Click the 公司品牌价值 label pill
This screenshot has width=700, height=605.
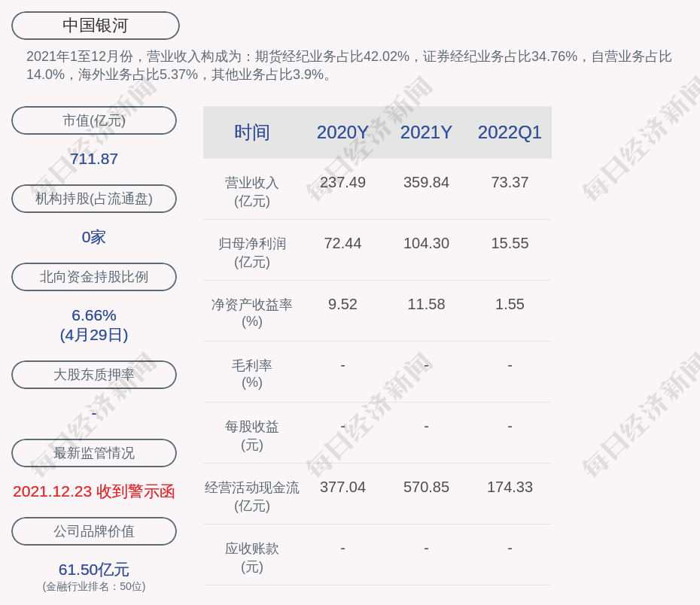point(94,531)
